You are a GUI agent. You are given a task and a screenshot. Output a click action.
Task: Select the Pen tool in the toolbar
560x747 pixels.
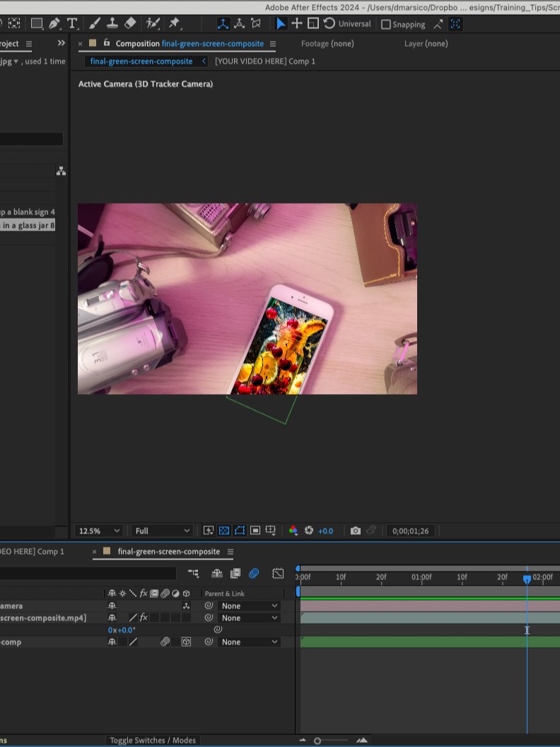(54, 23)
